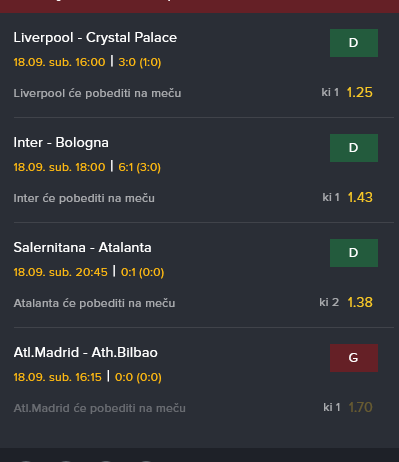
Task: Click 'Atalanta će pobediti na meču' description
Action: click(x=94, y=303)
